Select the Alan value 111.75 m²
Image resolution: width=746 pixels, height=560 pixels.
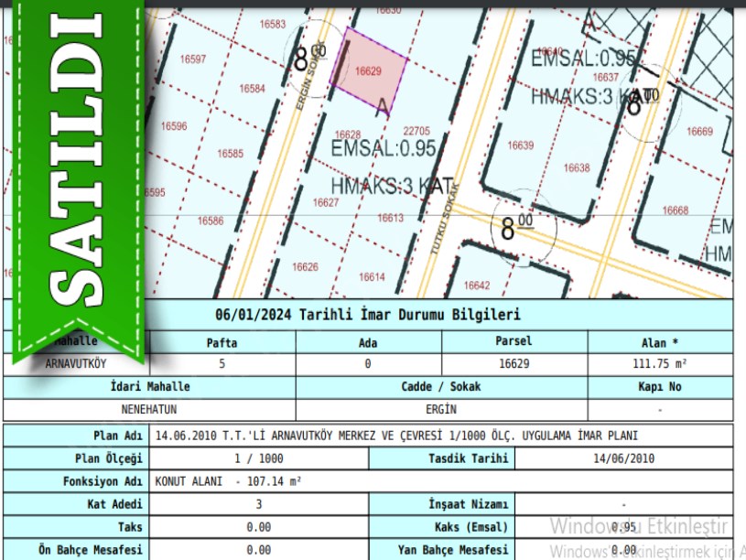pyautogui.click(x=660, y=363)
